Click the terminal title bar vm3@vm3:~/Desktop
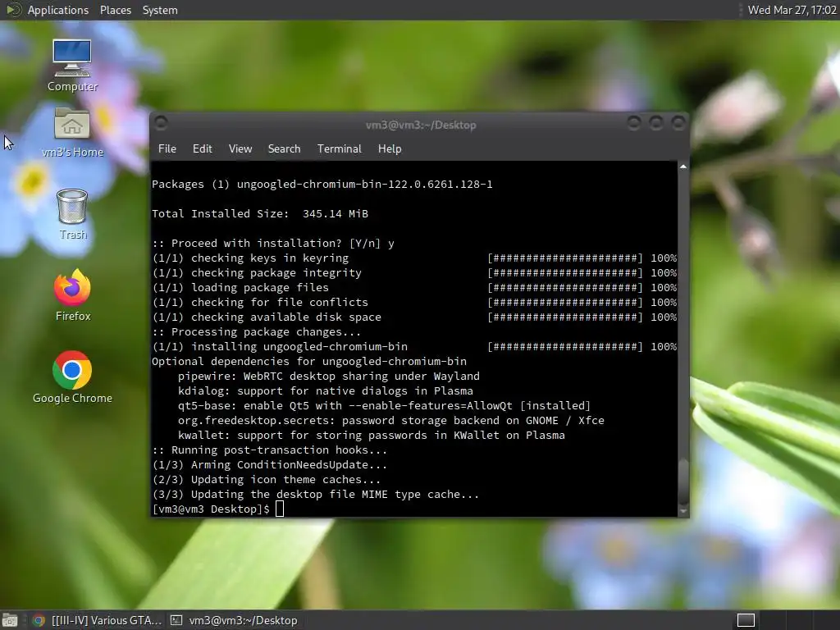This screenshot has height=630, width=840. coord(421,125)
